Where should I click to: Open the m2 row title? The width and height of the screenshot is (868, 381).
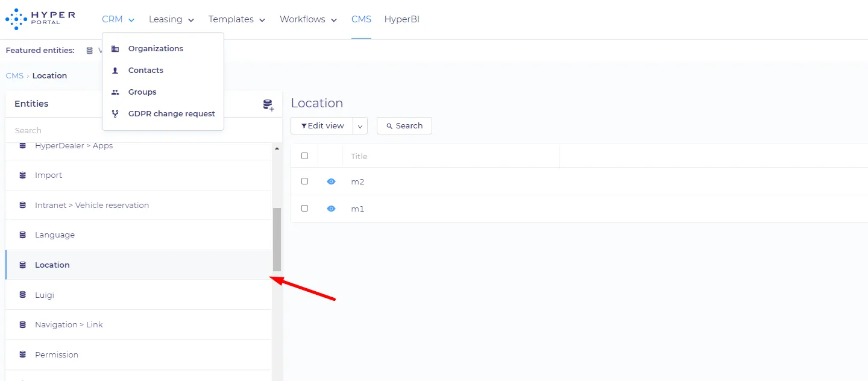pos(357,182)
